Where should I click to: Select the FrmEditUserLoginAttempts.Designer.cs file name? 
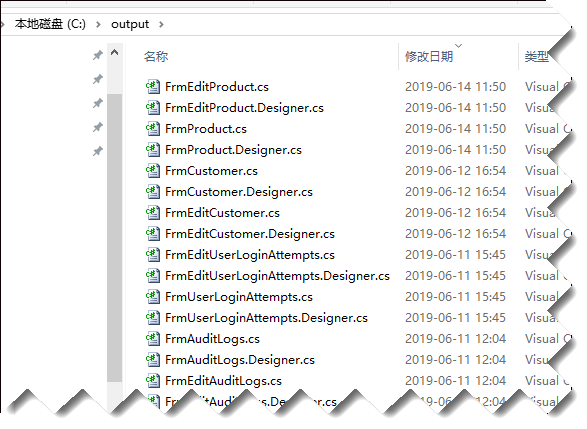pyautogui.click(x=277, y=276)
